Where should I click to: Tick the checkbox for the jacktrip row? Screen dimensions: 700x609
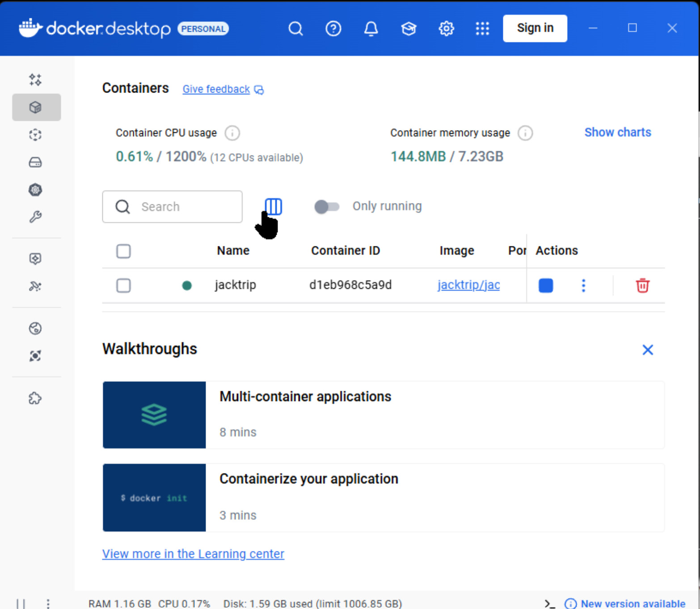[x=123, y=285]
